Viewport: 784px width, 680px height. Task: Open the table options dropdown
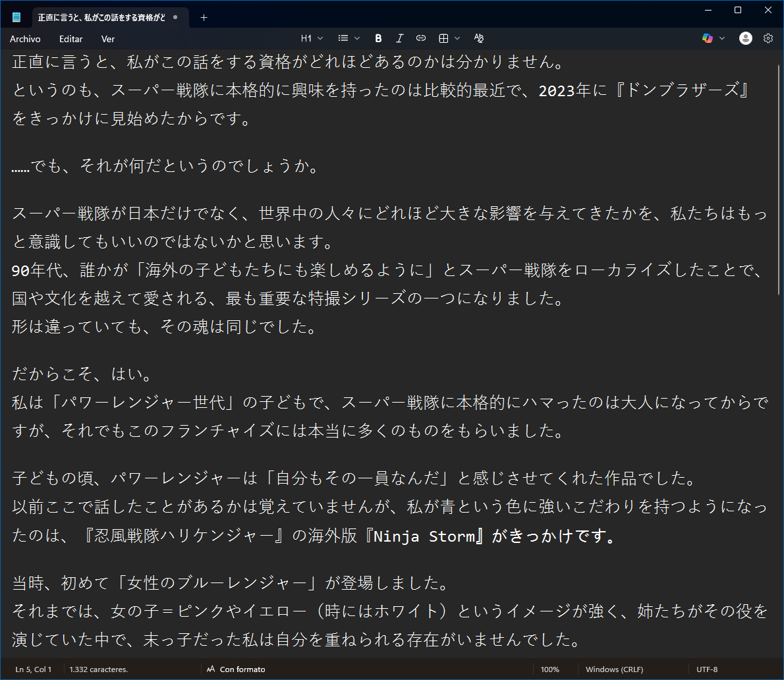(459, 38)
